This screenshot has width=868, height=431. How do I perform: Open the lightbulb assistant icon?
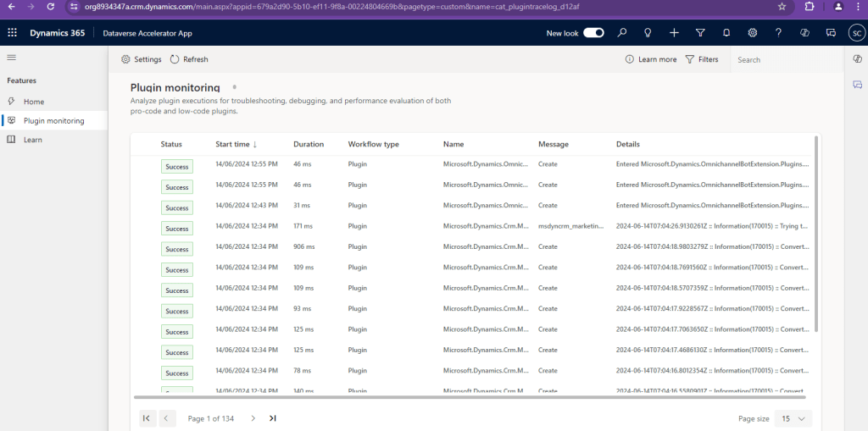click(648, 33)
